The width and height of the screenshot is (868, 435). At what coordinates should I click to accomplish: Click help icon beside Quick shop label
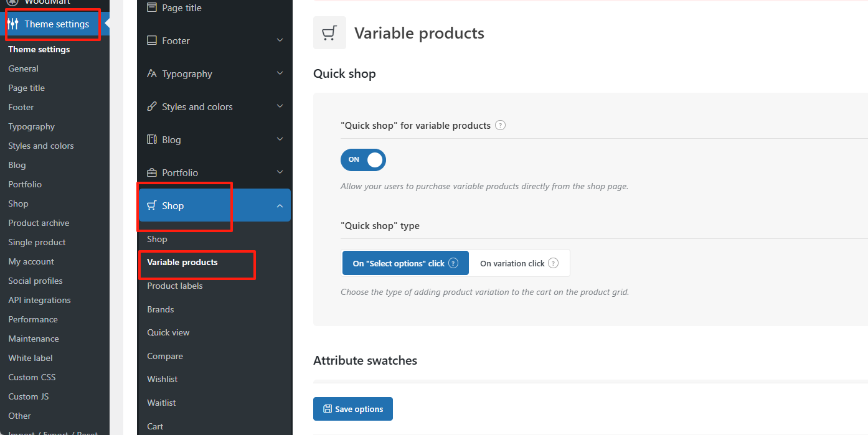point(500,125)
